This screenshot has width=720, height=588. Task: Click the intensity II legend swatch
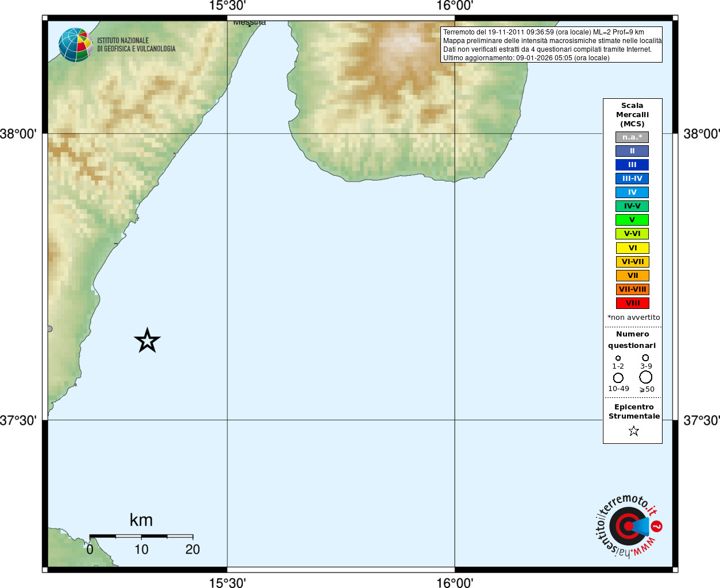point(632,151)
